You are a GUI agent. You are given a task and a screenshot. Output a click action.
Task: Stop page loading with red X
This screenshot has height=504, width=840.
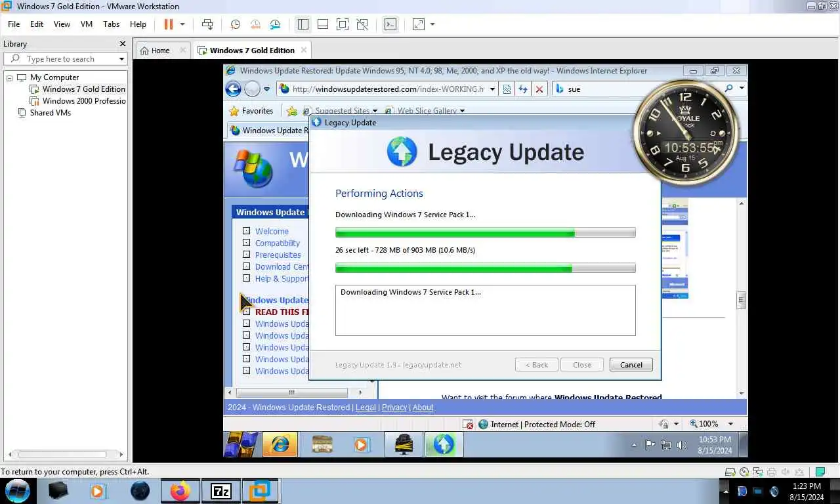click(x=539, y=89)
